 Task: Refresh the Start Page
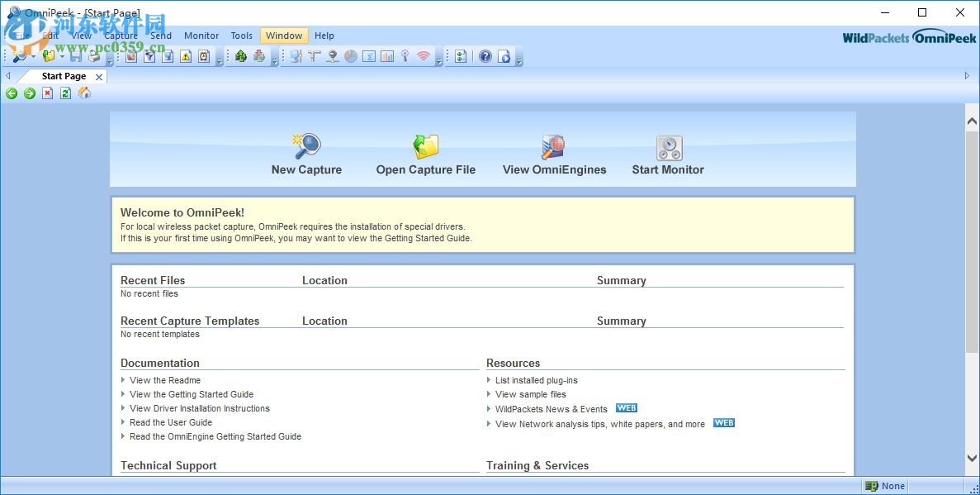point(65,93)
